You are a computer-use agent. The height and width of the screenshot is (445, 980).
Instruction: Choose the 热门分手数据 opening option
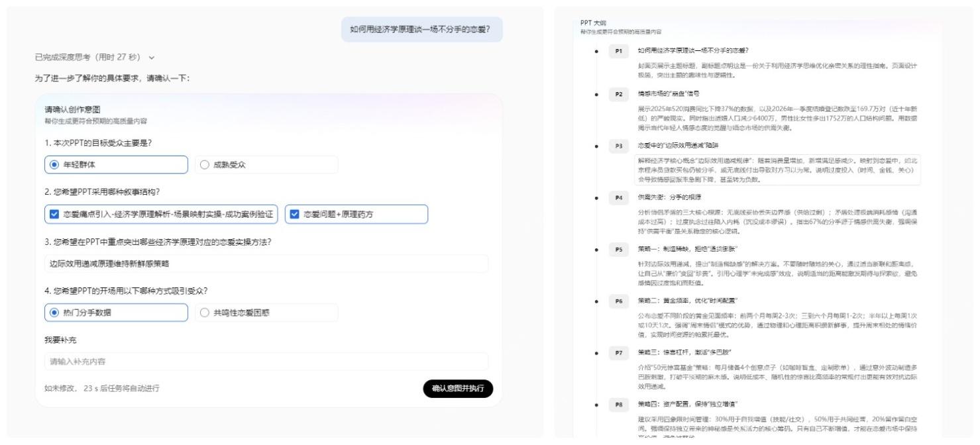(x=116, y=313)
